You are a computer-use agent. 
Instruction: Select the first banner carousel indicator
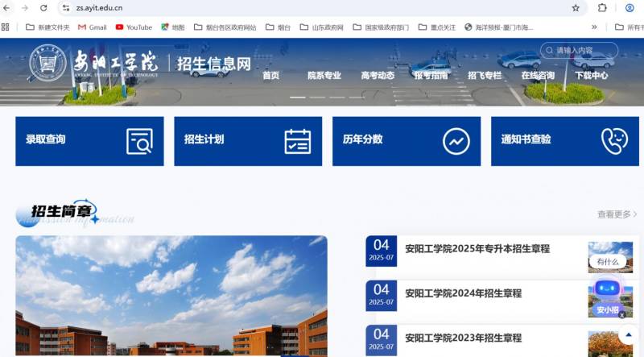click(x=297, y=97)
